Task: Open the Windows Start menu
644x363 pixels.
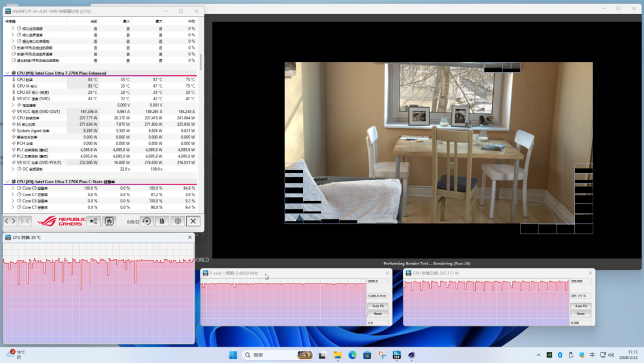Action: tap(233, 355)
